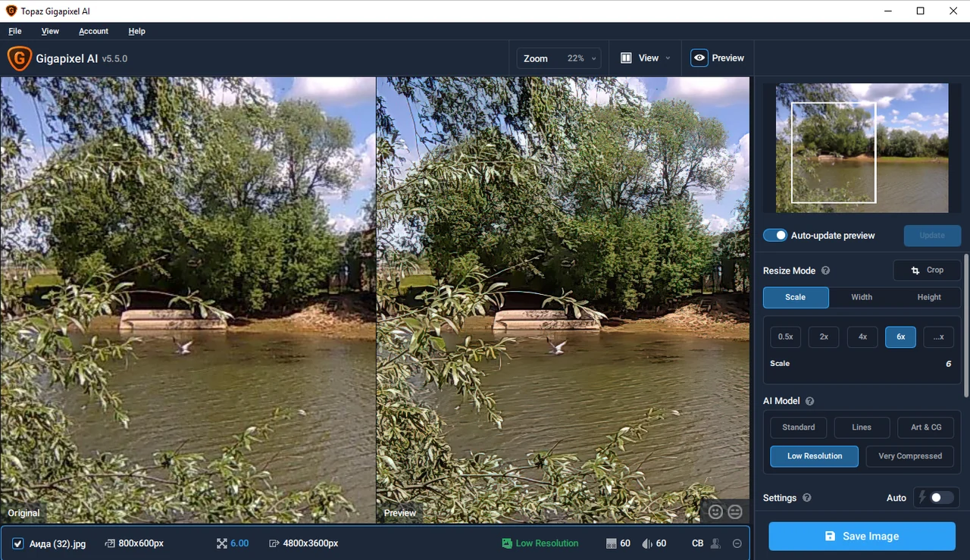Click the Crop button

(x=928, y=271)
